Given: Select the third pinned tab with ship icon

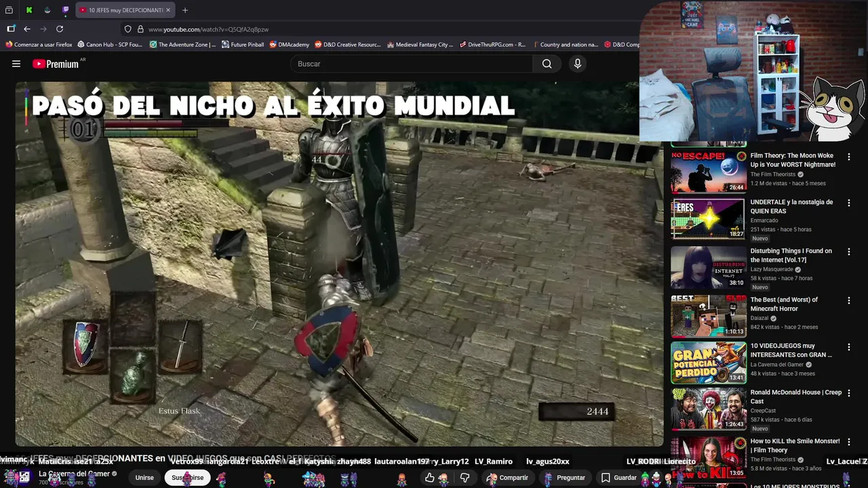Looking at the screenshot, I should tap(47, 10).
